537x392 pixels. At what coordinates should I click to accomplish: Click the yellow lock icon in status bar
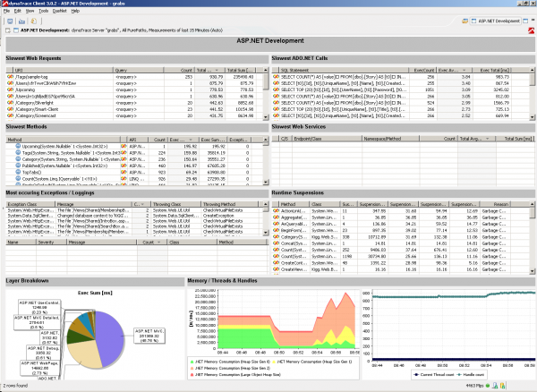point(502,386)
